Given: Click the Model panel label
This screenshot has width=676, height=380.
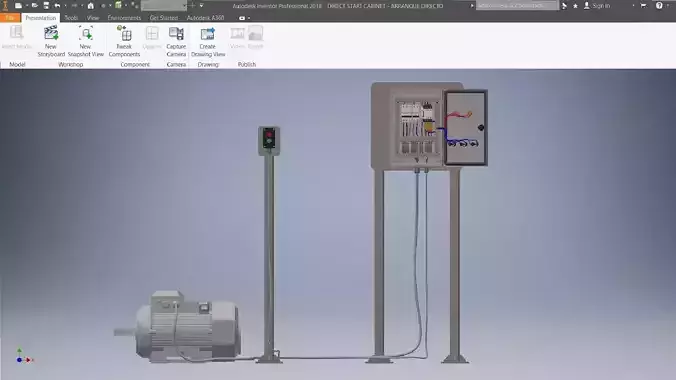Looking at the screenshot, I should point(17,64).
